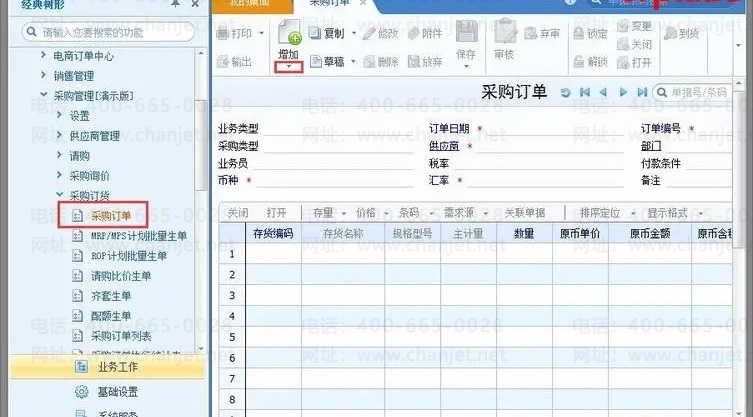Go to next record arrow
The image size is (753, 417).
623,92
